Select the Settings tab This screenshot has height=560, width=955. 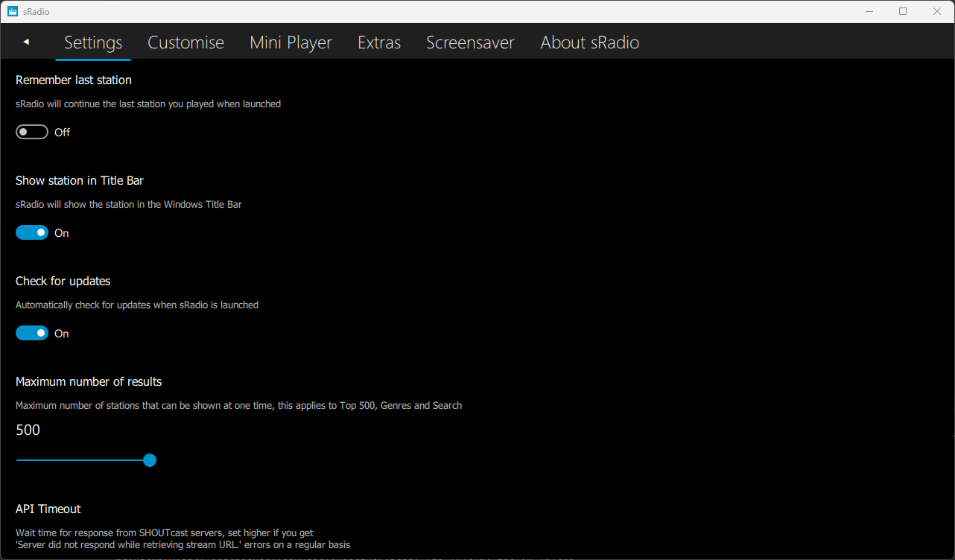(x=93, y=42)
